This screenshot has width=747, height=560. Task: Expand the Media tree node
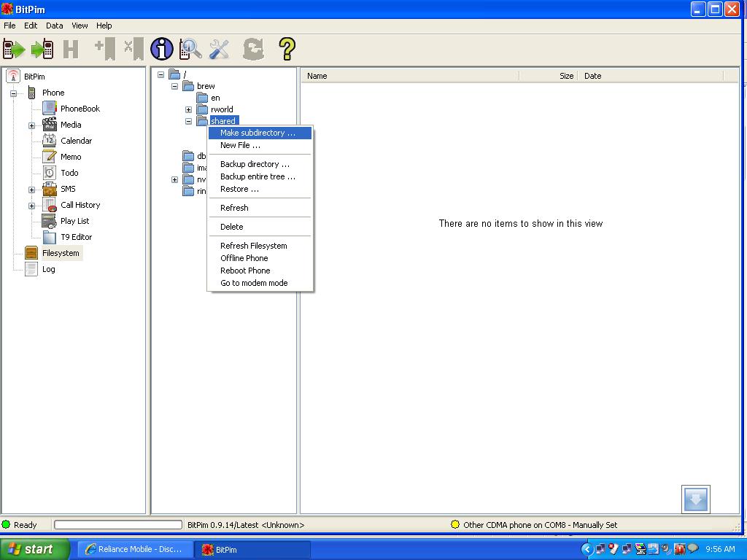[x=31, y=125]
